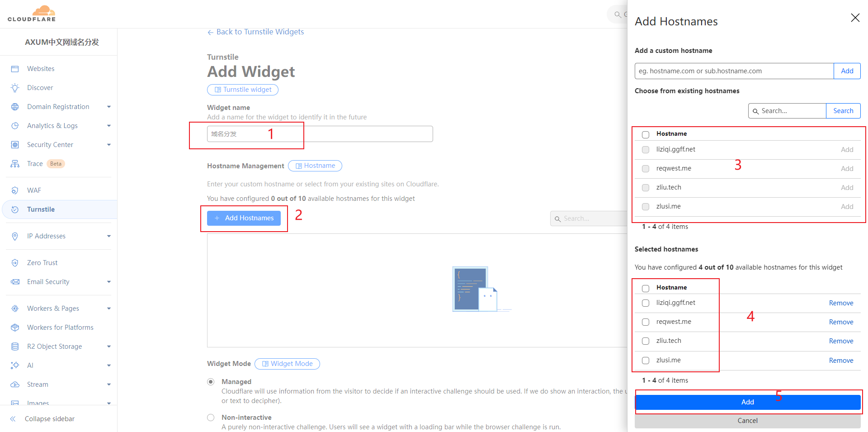The height and width of the screenshot is (432, 868).
Task: Check selected zlusi.me row with Remove link
Action: (646, 361)
